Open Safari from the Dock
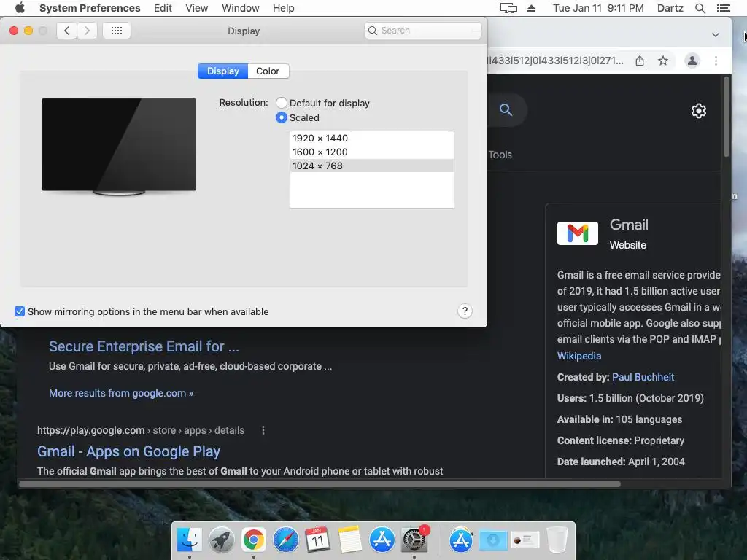 [x=285, y=540]
